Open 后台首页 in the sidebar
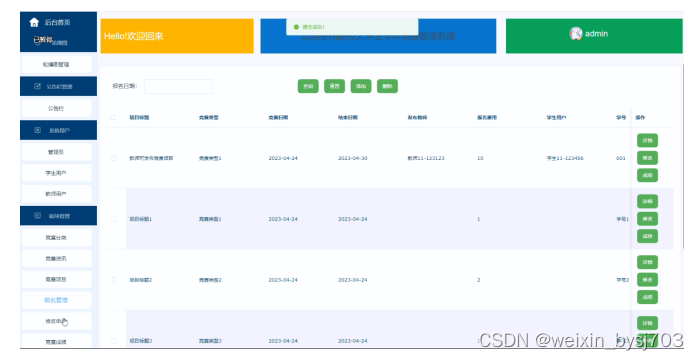699x360 pixels. [58, 22]
